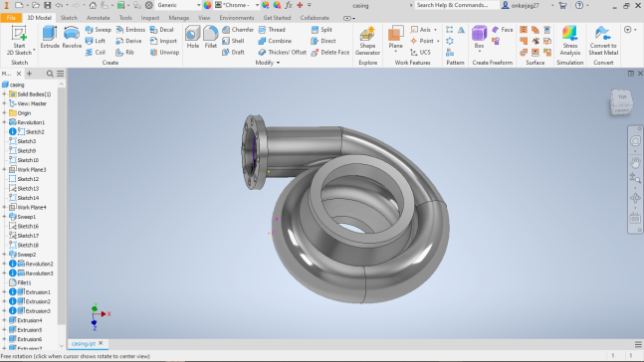Convert to Sheet Metal
The width and height of the screenshot is (644, 362).
click(x=603, y=40)
